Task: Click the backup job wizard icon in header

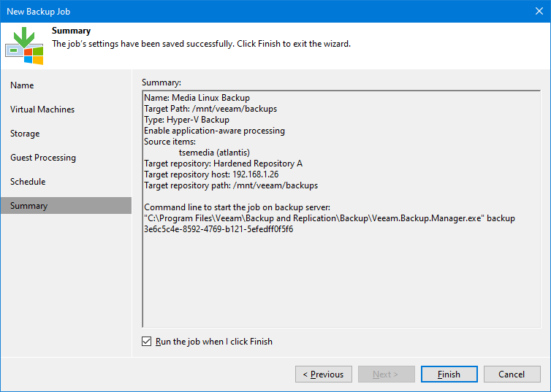Action: click(x=24, y=45)
